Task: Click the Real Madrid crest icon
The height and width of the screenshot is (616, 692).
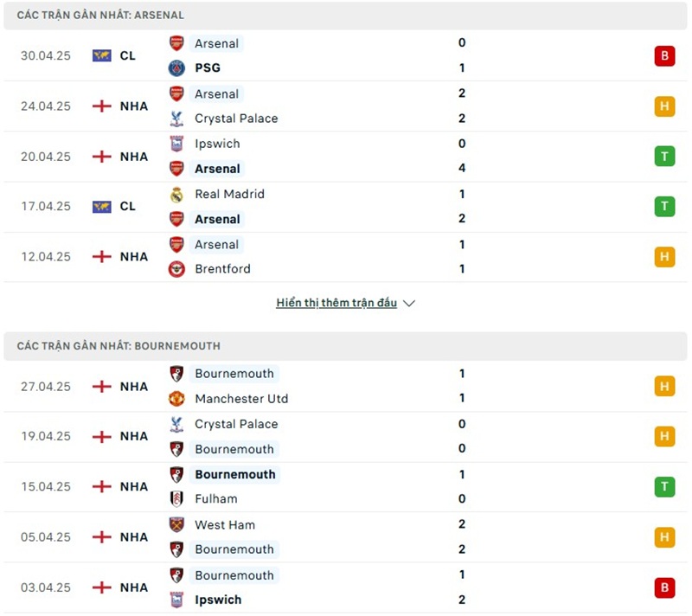Action: 176,194
